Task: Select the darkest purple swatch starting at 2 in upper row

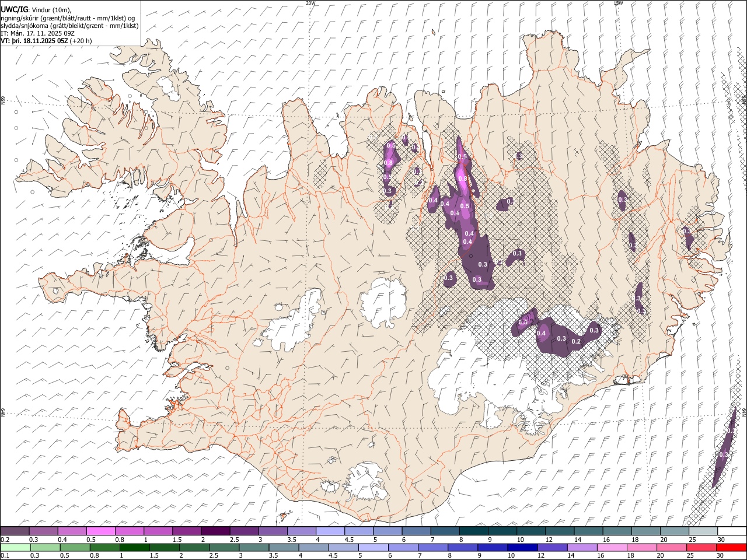Action: pyautogui.click(x=215, y=531)
